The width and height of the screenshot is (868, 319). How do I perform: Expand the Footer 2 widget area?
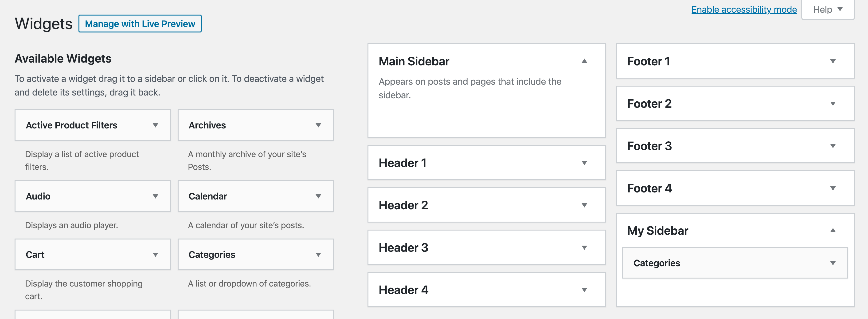tap(833, 104)
